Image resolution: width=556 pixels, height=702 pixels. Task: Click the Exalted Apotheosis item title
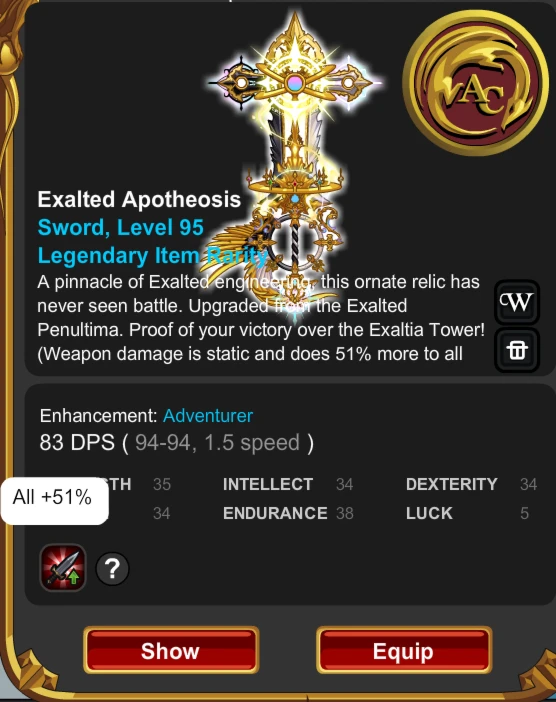(x=139, y=200)
